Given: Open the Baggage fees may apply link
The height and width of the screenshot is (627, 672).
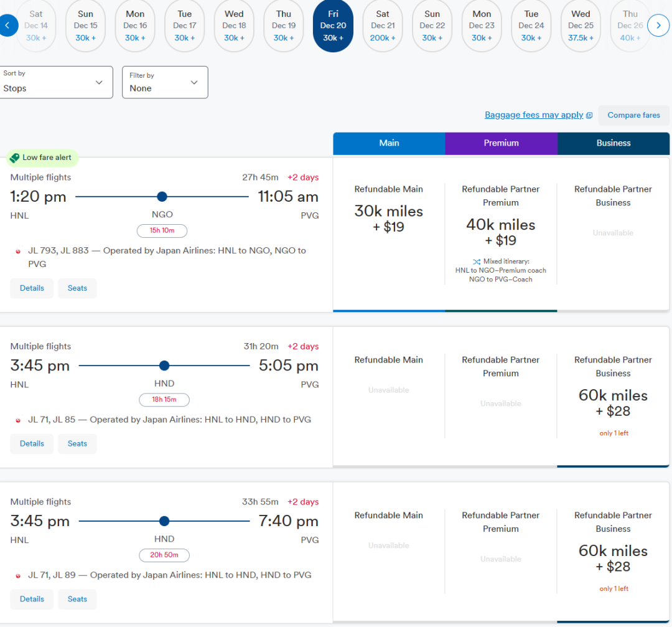Looking at the screenshot, I should click(x=533, y=115).
